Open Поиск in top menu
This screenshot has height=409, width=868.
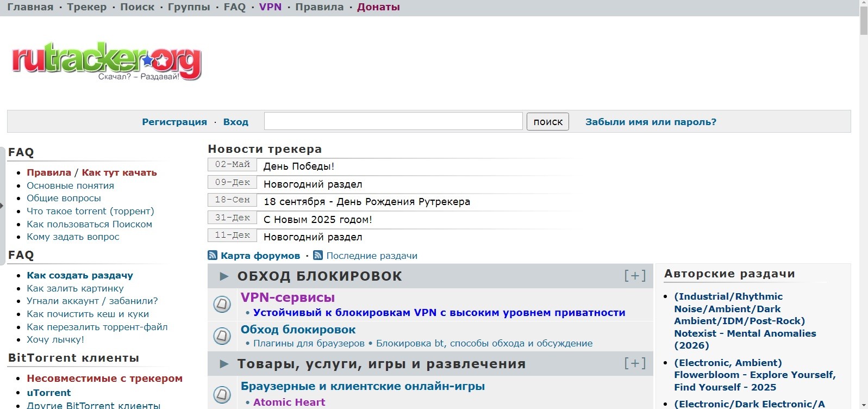[137, 7]
